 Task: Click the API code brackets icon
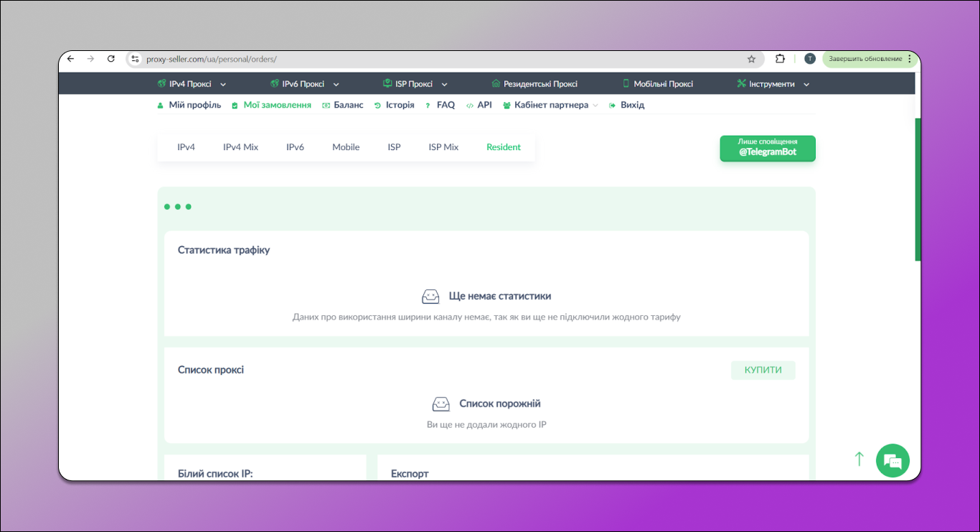click(x=470, y=106)
